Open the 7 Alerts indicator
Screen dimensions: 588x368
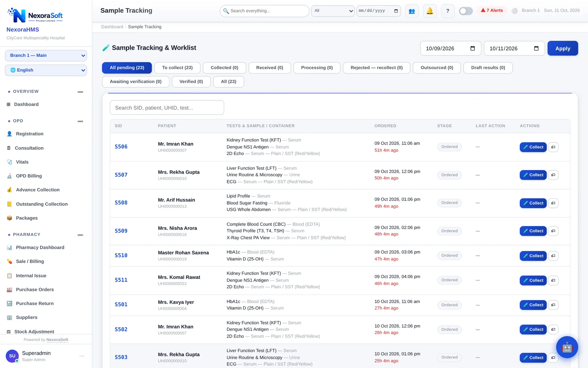pyautogui.click(x=492, y=11)
